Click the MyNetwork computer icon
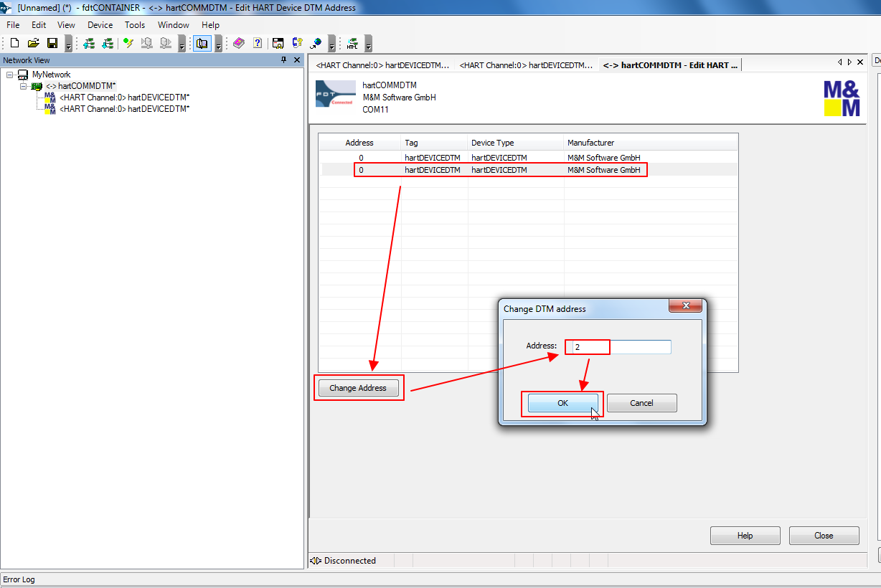Image resolution: width=881 pixels, height=588 pixels. tap(23, 75)
